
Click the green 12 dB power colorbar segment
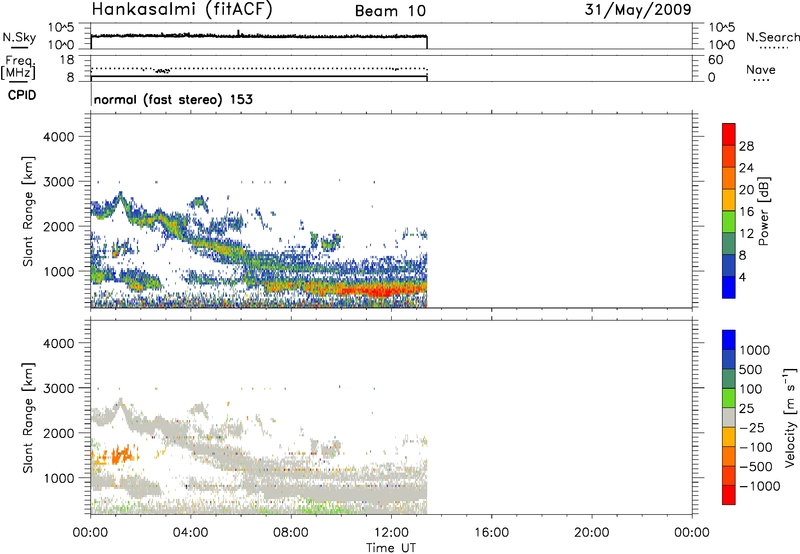(729, 221)
